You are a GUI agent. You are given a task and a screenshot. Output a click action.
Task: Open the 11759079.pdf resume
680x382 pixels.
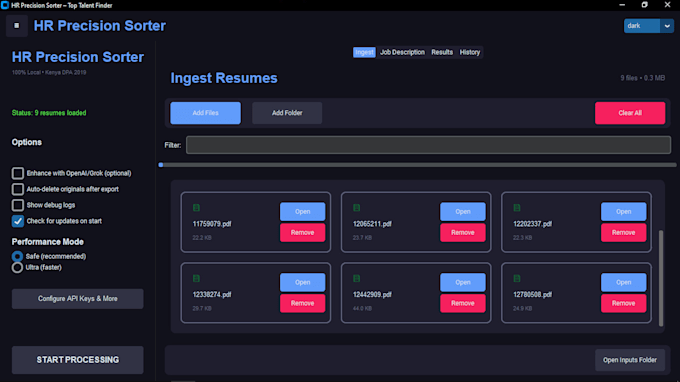[x=302, y=212]
